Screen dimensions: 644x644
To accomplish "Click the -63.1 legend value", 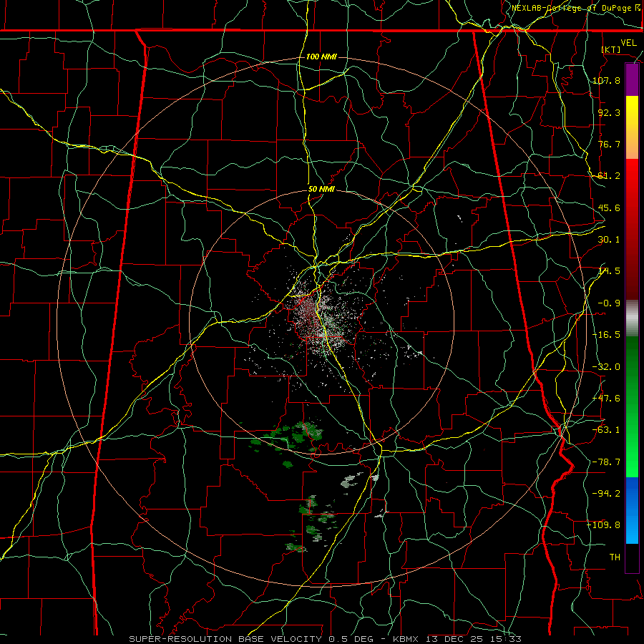I will click(x=606, y=430).
